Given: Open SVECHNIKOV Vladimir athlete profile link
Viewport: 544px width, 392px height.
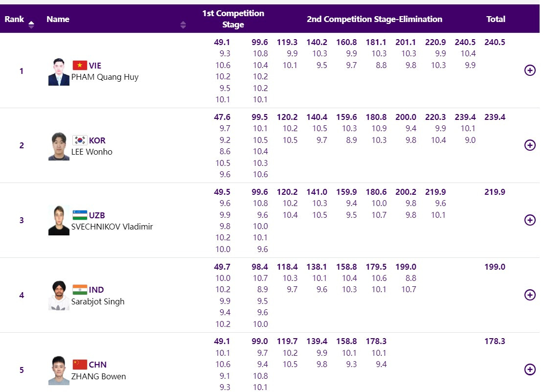Looking at the screenshot, I should click(x=112, y=227).
